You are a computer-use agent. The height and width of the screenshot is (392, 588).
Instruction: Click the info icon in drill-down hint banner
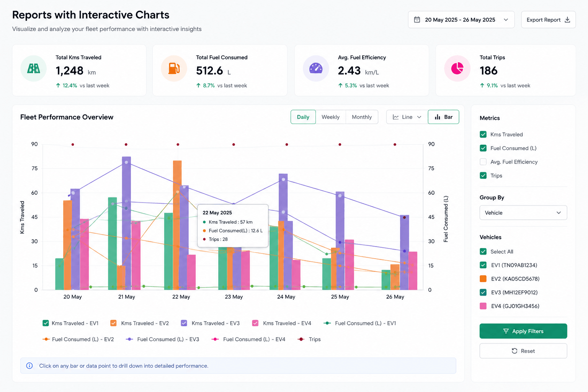click(29, 366)
